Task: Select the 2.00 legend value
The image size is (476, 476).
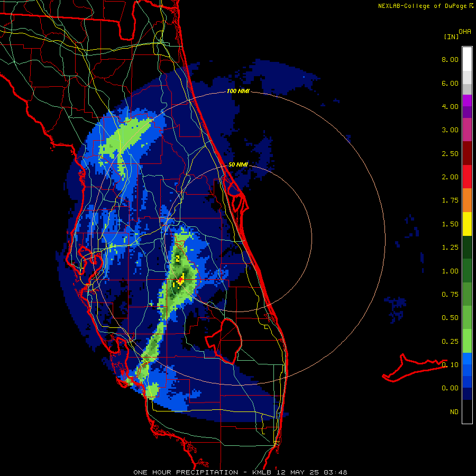Action: coord(450,177)
